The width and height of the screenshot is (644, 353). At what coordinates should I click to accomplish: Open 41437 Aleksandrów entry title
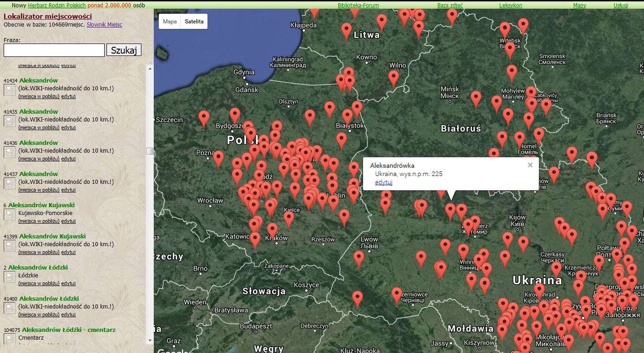point(39,174)
